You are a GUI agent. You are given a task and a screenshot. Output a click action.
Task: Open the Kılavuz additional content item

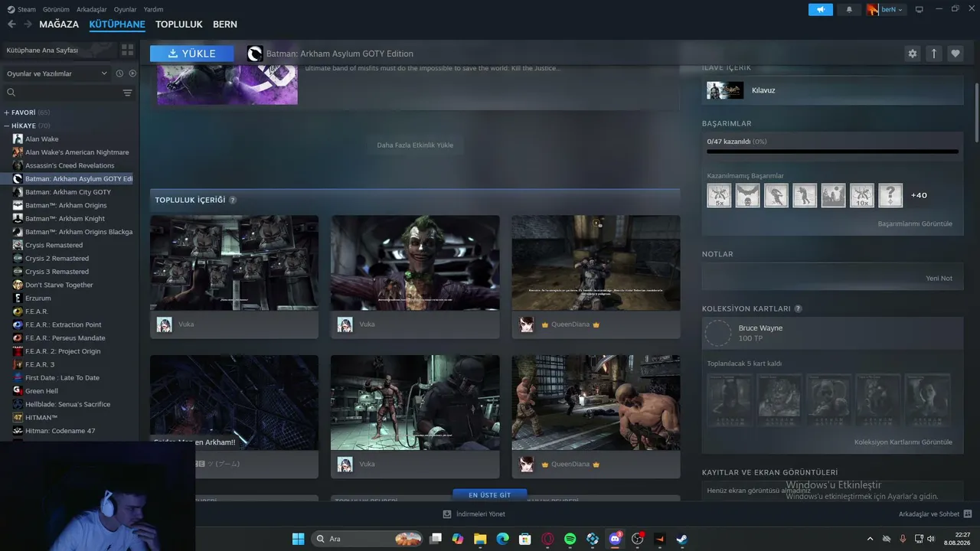[832, 90]
